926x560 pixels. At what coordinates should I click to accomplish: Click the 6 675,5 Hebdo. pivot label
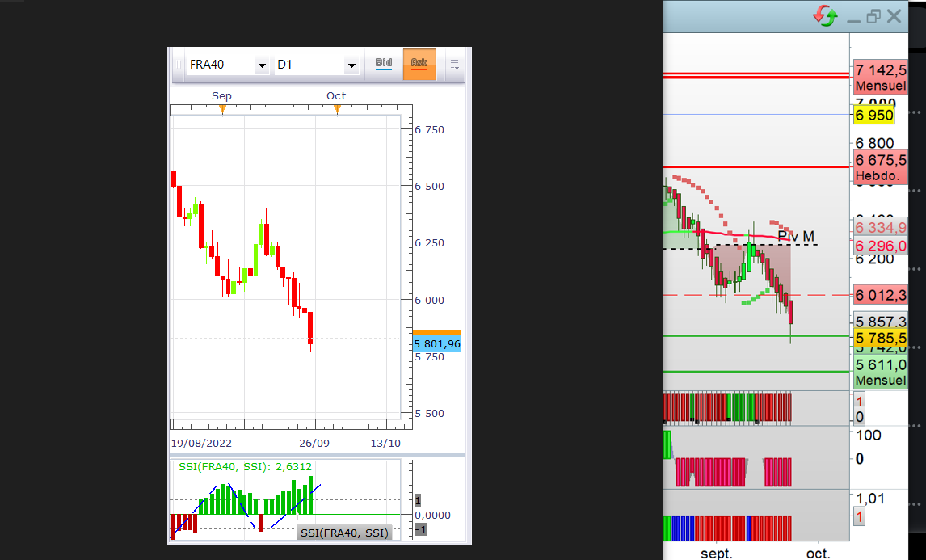tap(879, 166)
